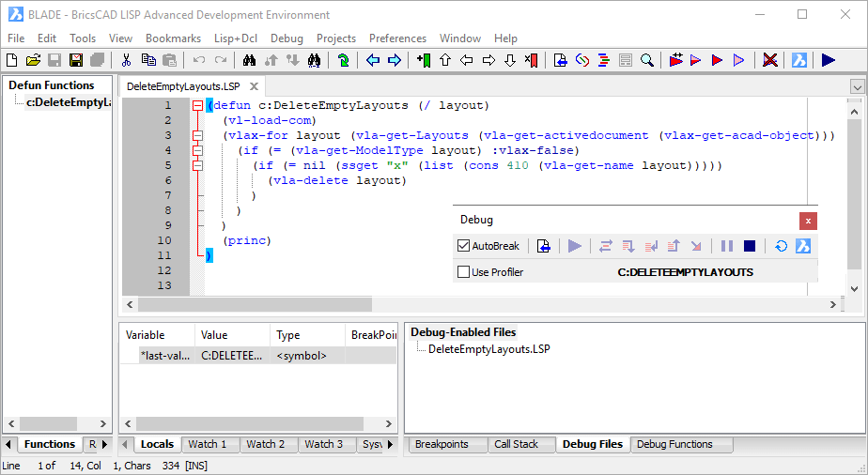This screenshot has height=475, width=868.
Task: Close the Debug panel with red X
Action: tap(808, 221)
